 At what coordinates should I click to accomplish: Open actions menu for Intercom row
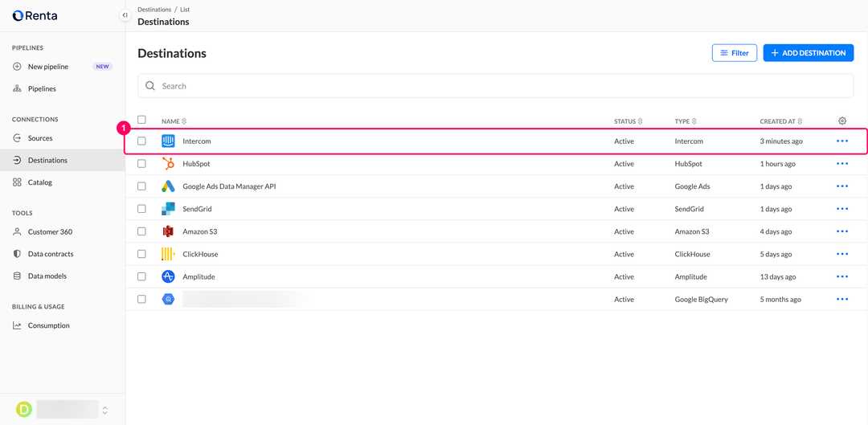coord(842,141)
